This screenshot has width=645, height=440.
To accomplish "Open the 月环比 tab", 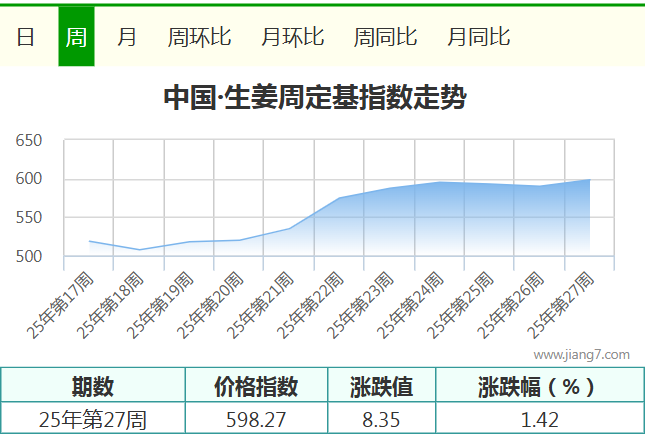I will pyautogui.click(x=292, y=37).
